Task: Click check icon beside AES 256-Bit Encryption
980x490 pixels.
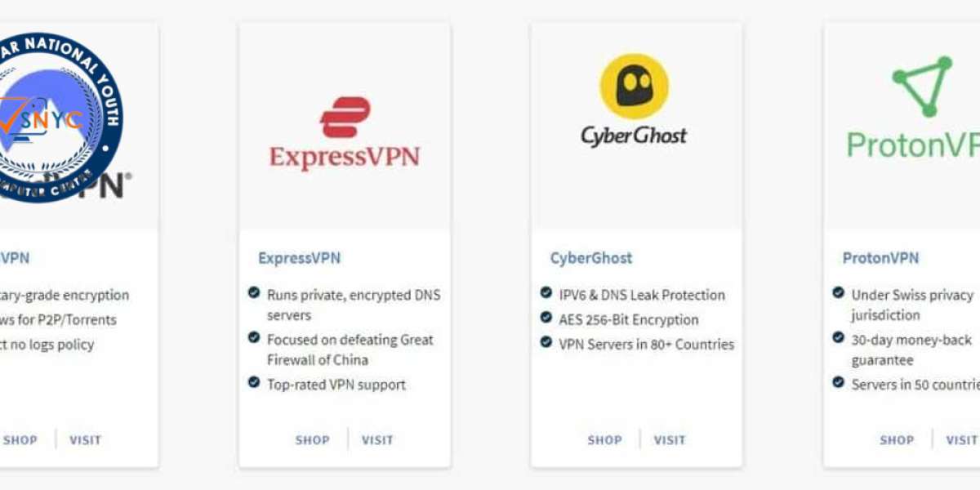Action: [x=546, y=318]
